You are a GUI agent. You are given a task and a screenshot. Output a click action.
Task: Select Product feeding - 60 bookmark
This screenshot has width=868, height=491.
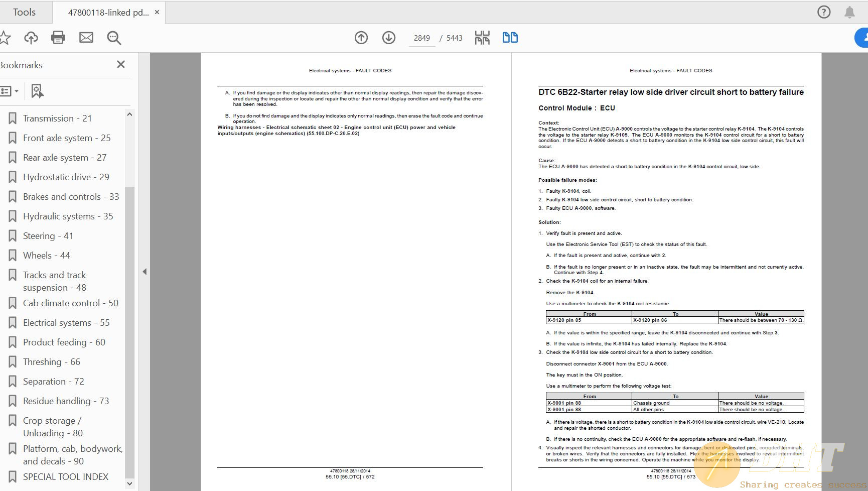[64, 342]
